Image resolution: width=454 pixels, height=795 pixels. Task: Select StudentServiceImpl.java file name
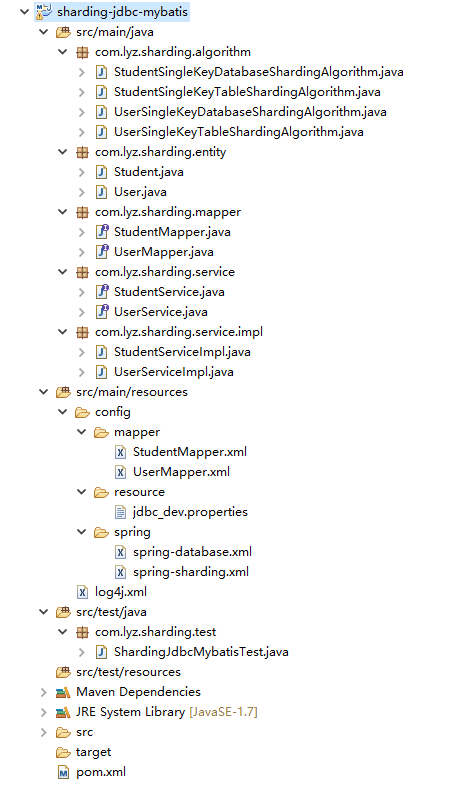(182, 352)
